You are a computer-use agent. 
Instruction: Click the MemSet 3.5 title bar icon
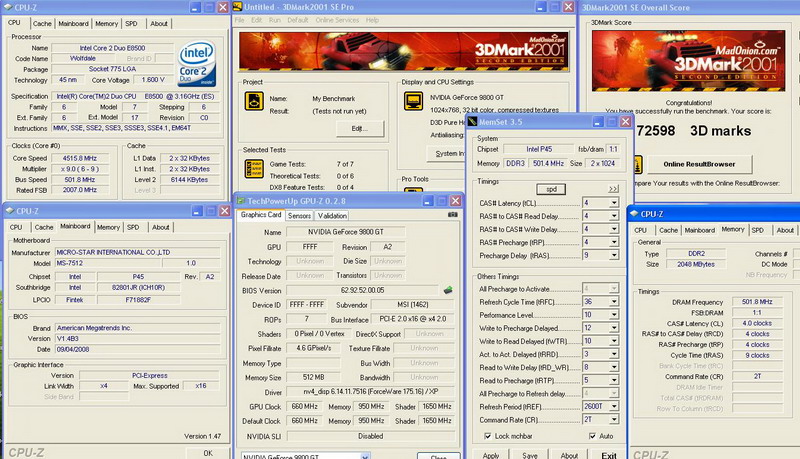click(472, 121)
